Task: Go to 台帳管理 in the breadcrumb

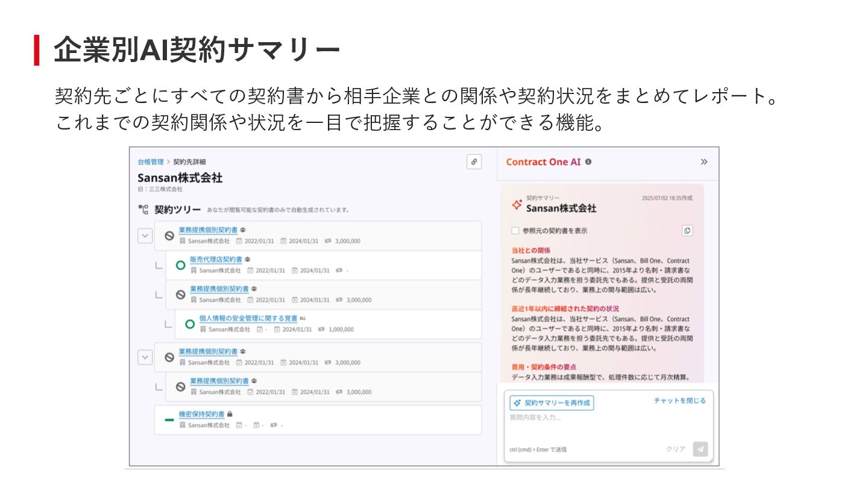Action: (x=151, y=162)
